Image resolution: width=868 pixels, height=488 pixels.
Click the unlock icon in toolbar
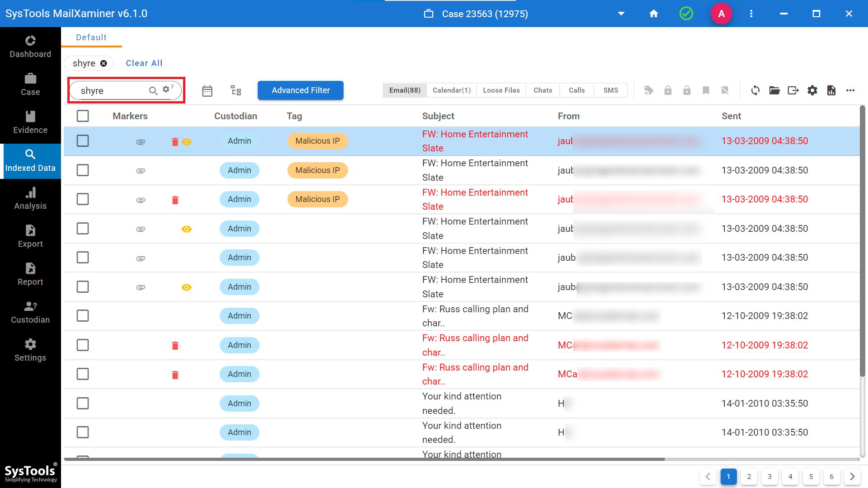pos(687,90)
